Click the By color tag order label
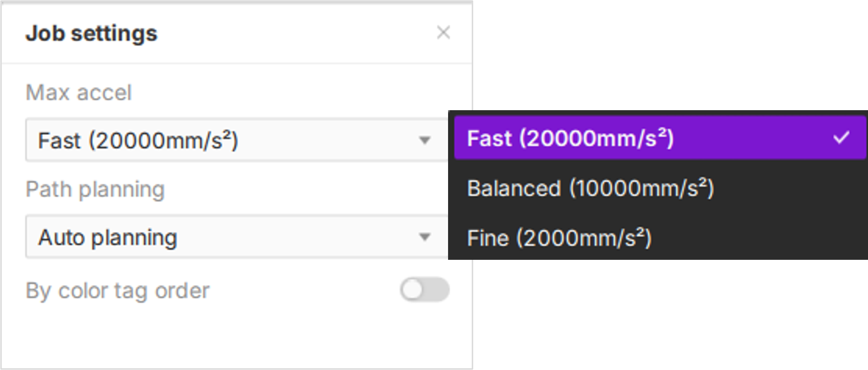Viewport: 868px width, 370px height. pyautogui.click(x=118, y=291)
